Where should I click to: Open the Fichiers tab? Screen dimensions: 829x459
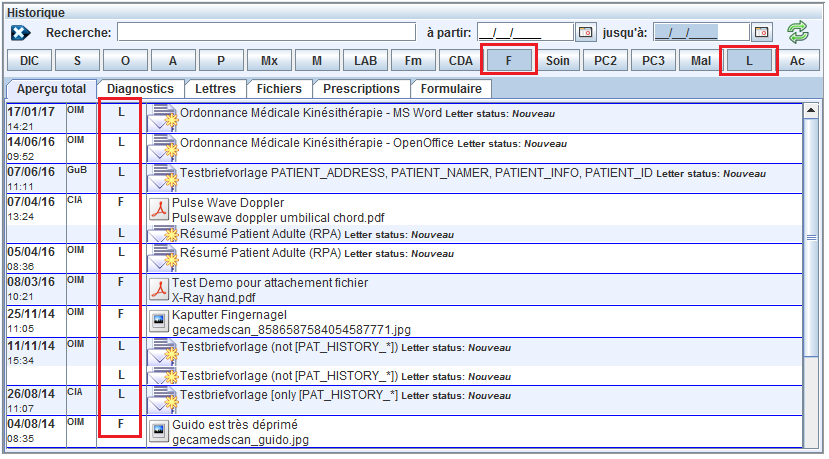pos(279,89)
